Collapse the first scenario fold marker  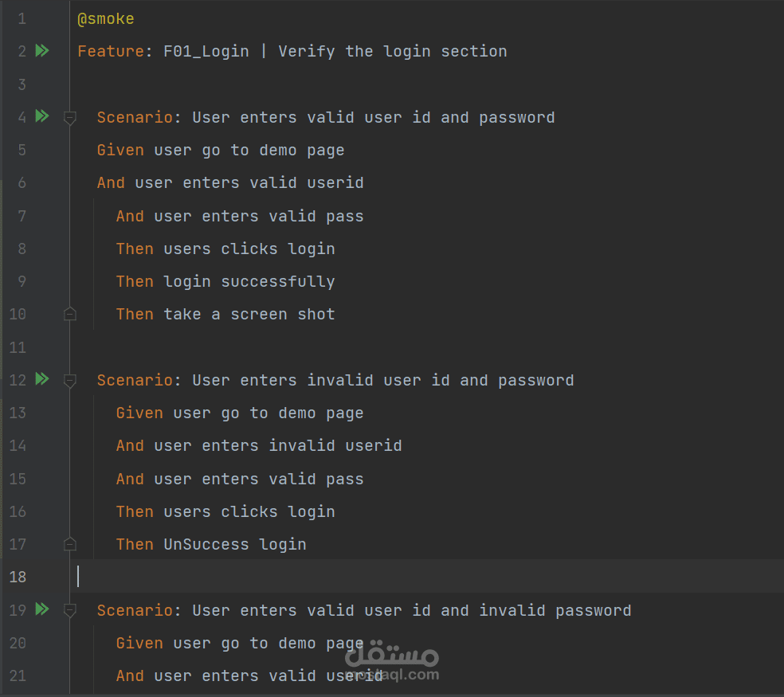tap(70, 118)
